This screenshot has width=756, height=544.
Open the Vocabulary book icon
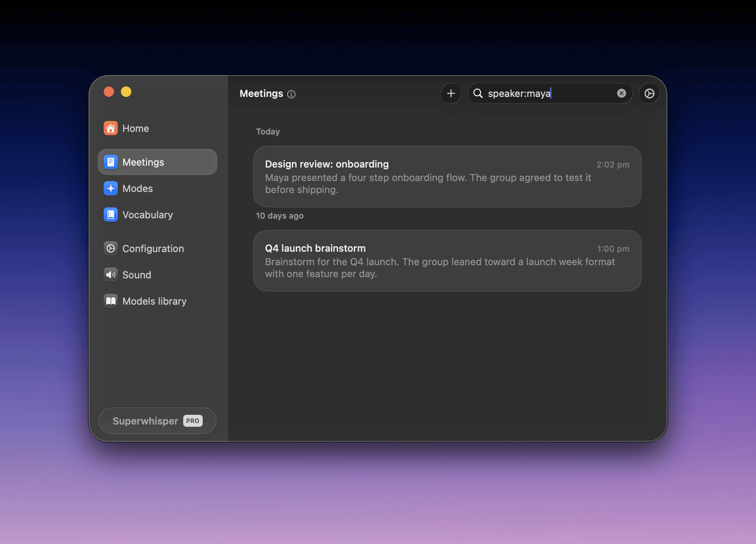[x=111, y=215]
